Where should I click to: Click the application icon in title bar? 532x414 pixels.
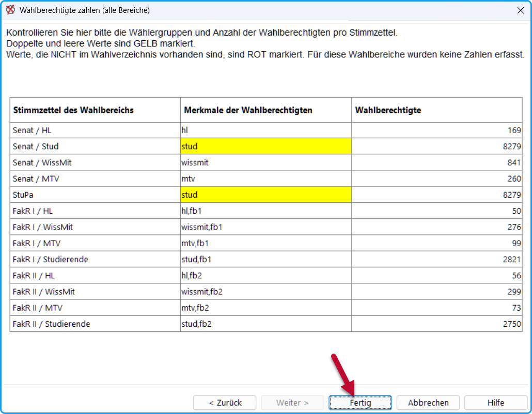[x=10, y=10]
